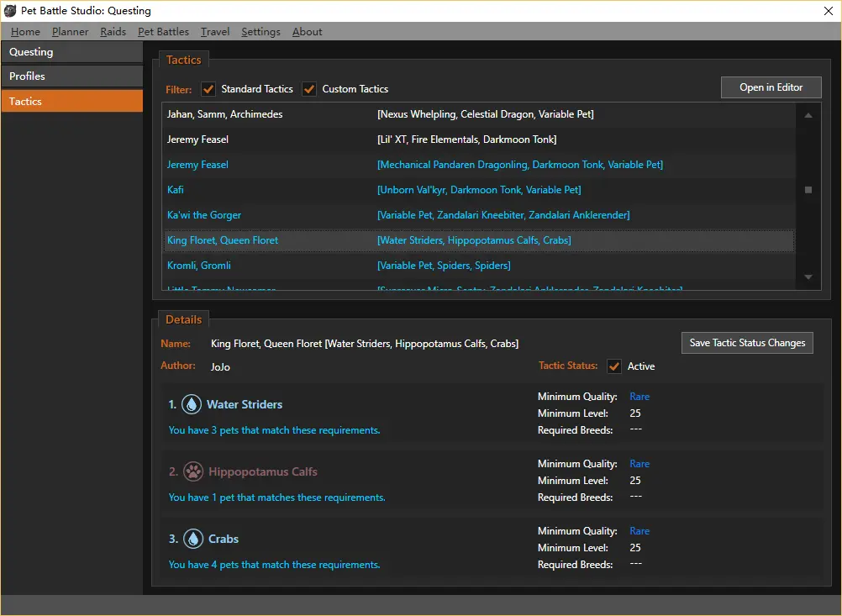
Task: Select the Jahan, Samm, Archimedes tactic row
Action: [478, 114]
